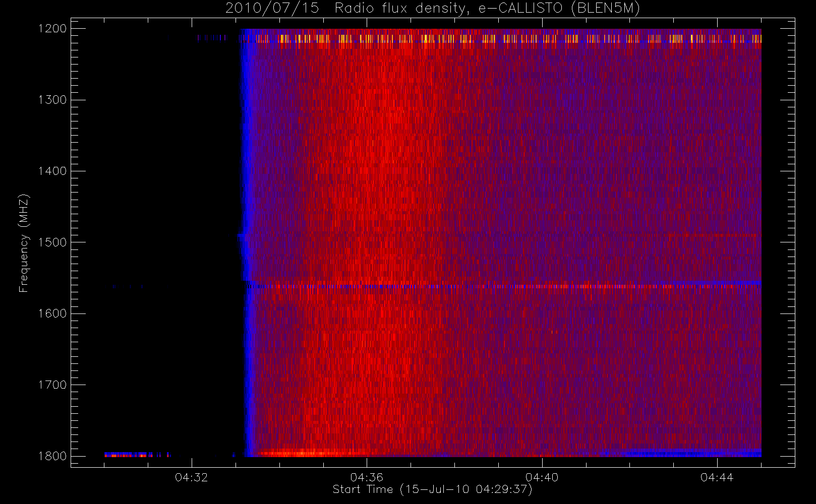
Task: Click the 1300 frequency tick label
Action: click(52, 100)
